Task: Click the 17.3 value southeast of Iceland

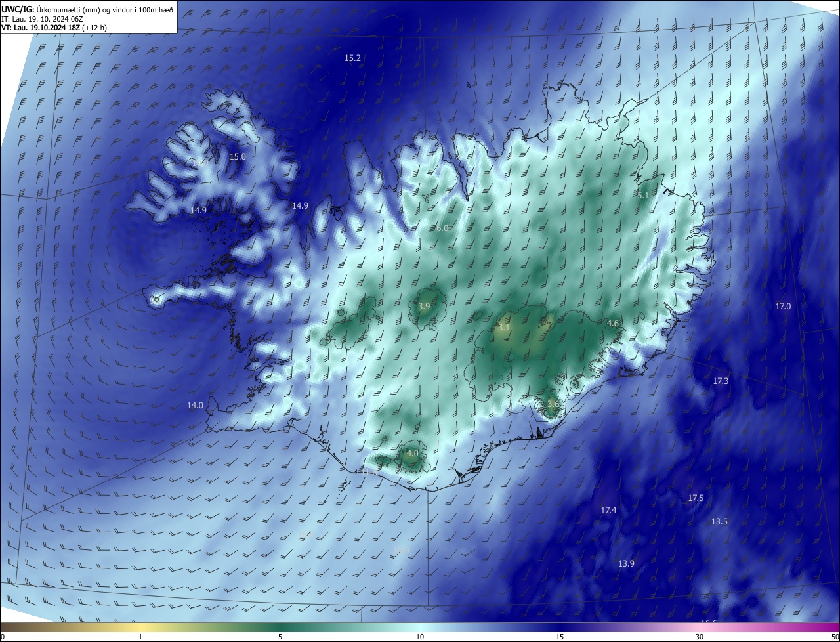Action: tap(721, 381)
